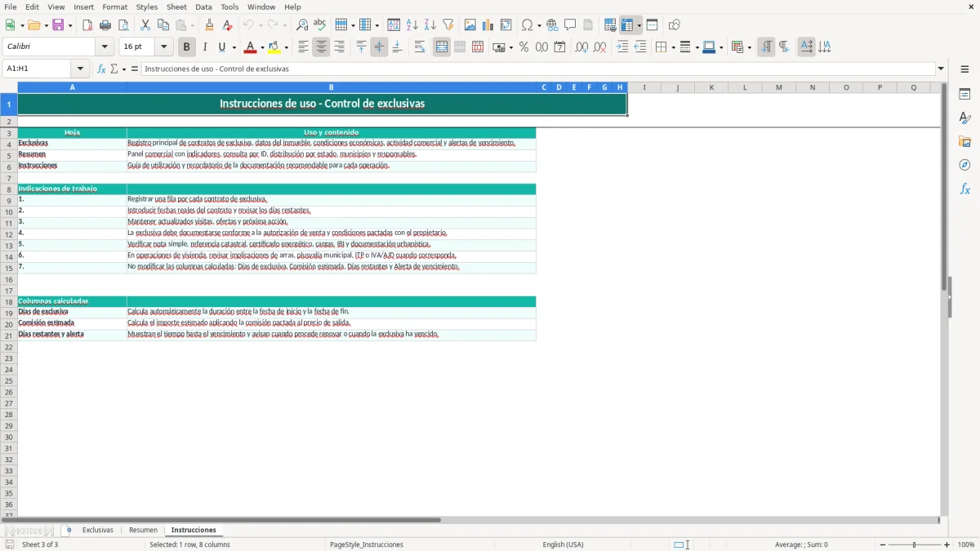Open the sidebar Properties deck
The image size is (980, 551).
coord(964,94)
